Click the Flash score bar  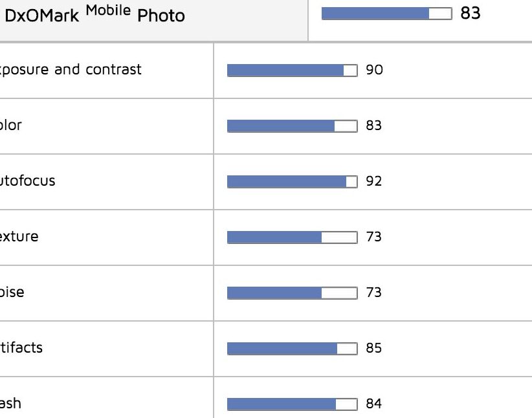click(x=292, y=404)
